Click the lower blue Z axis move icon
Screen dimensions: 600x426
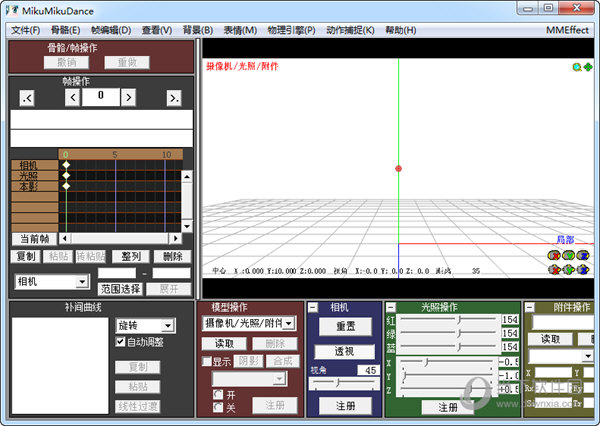(583, 270)
